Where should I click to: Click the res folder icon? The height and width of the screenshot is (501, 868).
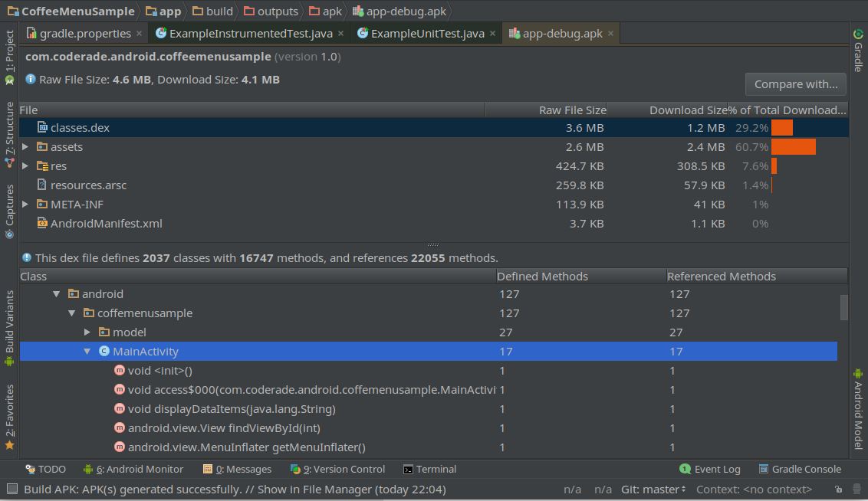[x=42, y=166]
